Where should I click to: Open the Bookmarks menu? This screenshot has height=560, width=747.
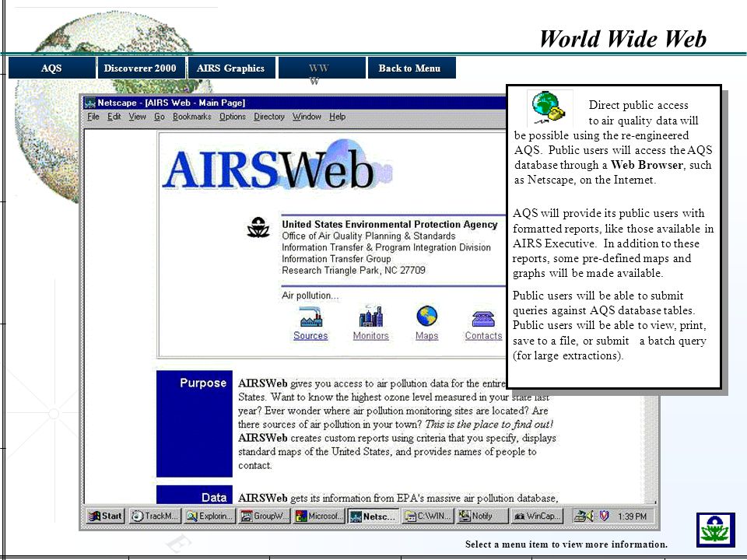tap(192, 117)
